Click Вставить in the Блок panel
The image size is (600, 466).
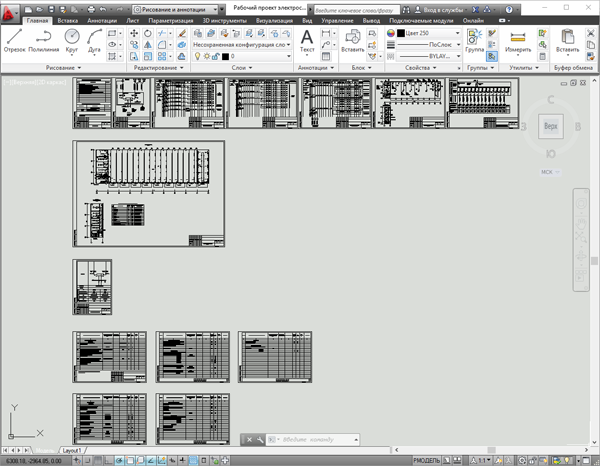[x=352, y=41]
